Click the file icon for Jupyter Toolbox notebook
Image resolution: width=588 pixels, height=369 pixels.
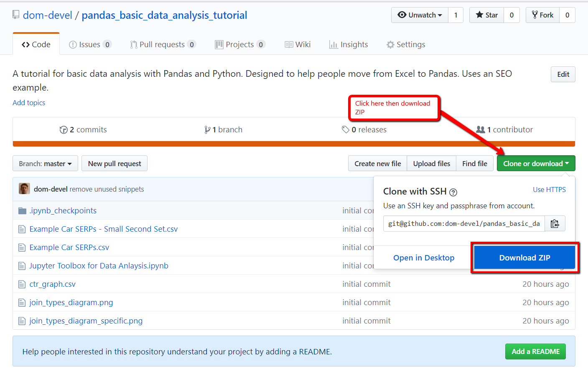pos(22,266)
